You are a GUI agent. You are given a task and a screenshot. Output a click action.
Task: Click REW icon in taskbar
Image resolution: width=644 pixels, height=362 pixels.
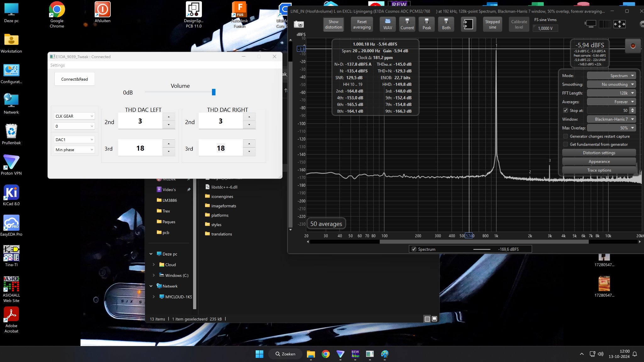coord(355,354)
